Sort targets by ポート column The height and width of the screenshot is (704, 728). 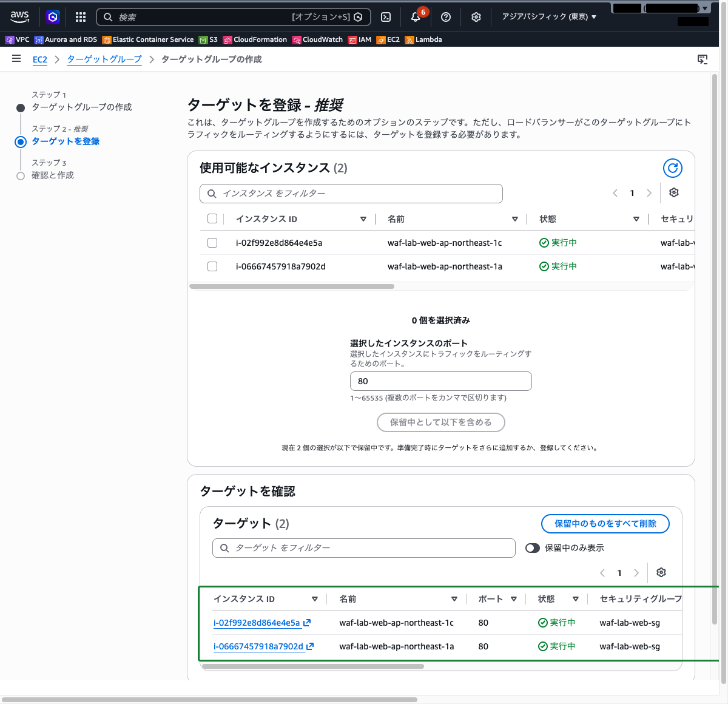(x=514, y=599)
